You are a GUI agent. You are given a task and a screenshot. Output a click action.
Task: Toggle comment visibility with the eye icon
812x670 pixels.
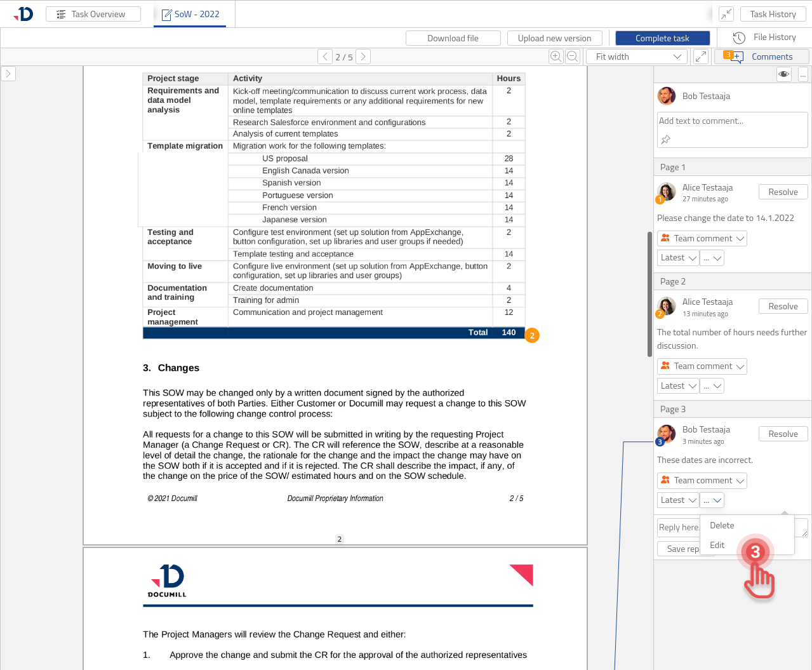784,74
